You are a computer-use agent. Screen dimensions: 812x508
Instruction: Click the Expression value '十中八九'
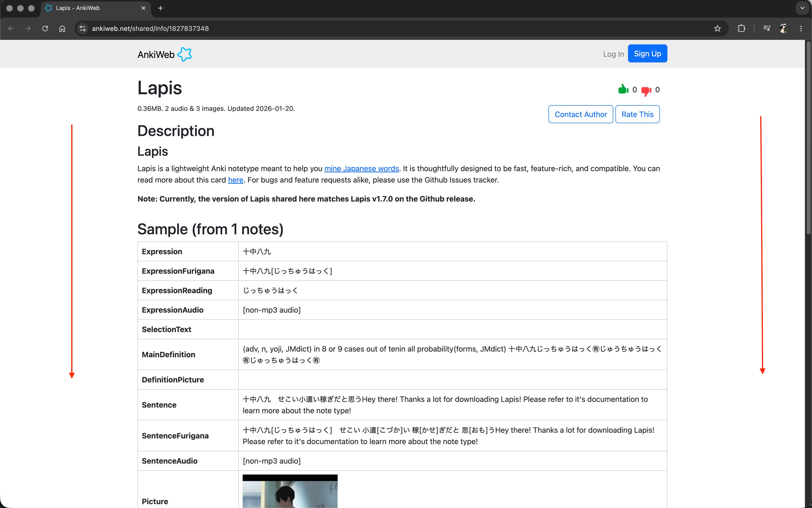(x=257, y=252)
